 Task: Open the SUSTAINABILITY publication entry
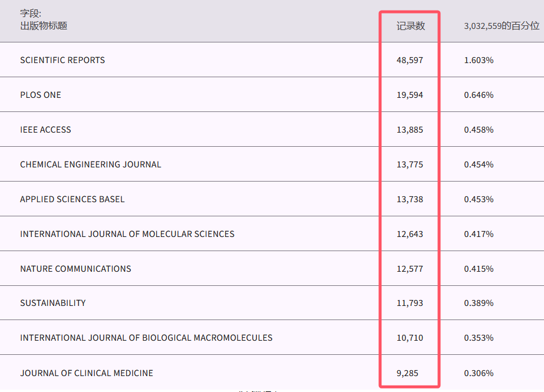click(x=52, y=303)
